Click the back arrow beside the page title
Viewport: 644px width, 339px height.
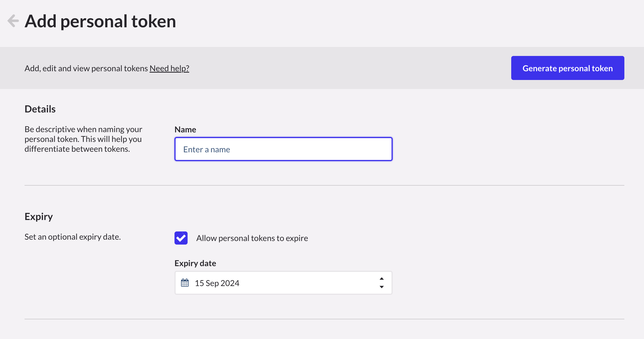tap(13, 21)
